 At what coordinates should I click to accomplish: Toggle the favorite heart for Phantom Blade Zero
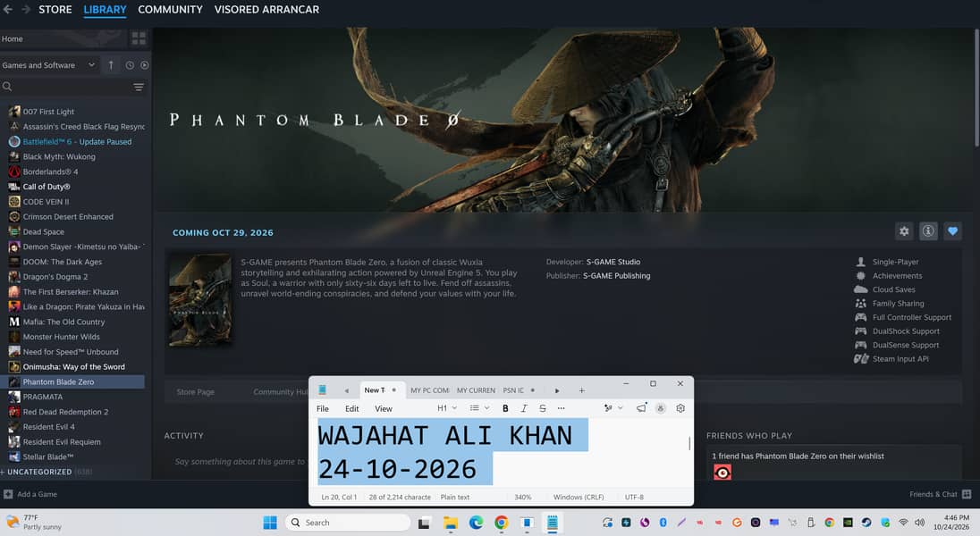(952, 231)
